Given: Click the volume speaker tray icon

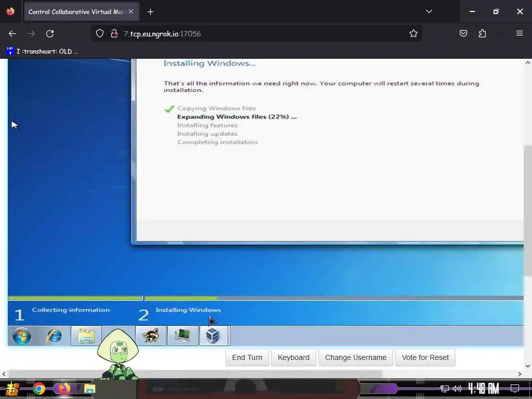Looking at the screenshot, I should click(x=457, y=389).
